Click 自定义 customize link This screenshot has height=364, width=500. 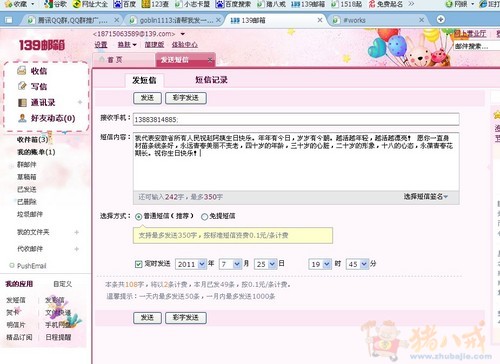pos(62,284)
